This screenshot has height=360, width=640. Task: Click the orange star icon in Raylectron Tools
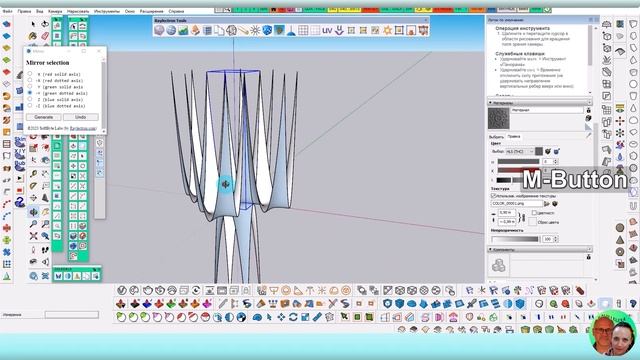pyautogui.click(x=387, y=30)
